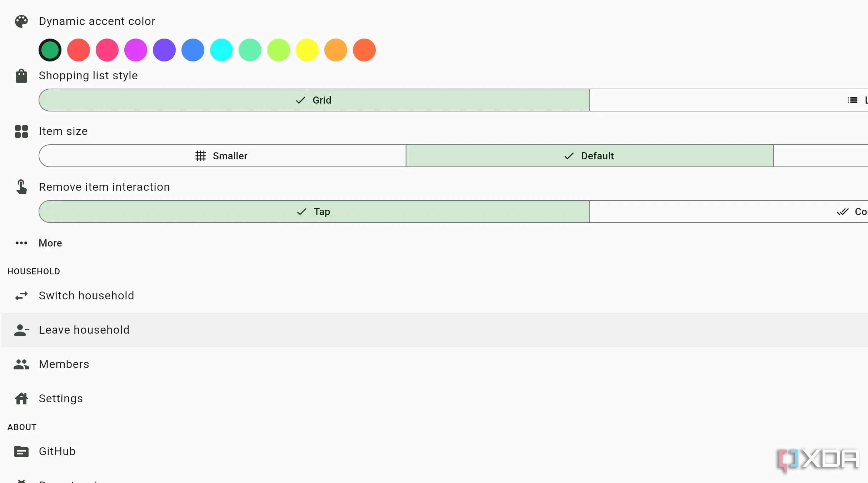Pick the blue accent color swatch
Viewport: 868px width, 483px height.
[193, 50]
